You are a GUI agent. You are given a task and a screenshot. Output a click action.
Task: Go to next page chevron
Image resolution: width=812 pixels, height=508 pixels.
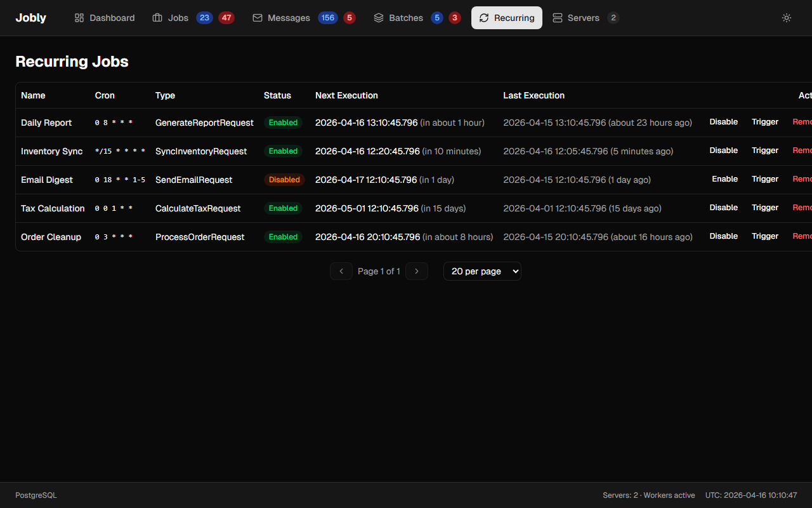tap(417, 271)
